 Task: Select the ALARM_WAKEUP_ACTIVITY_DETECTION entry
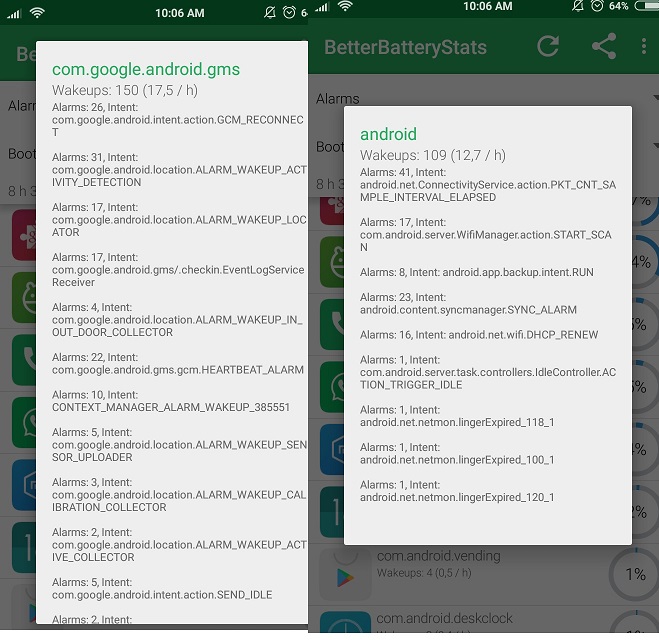(x=179, y=170)
